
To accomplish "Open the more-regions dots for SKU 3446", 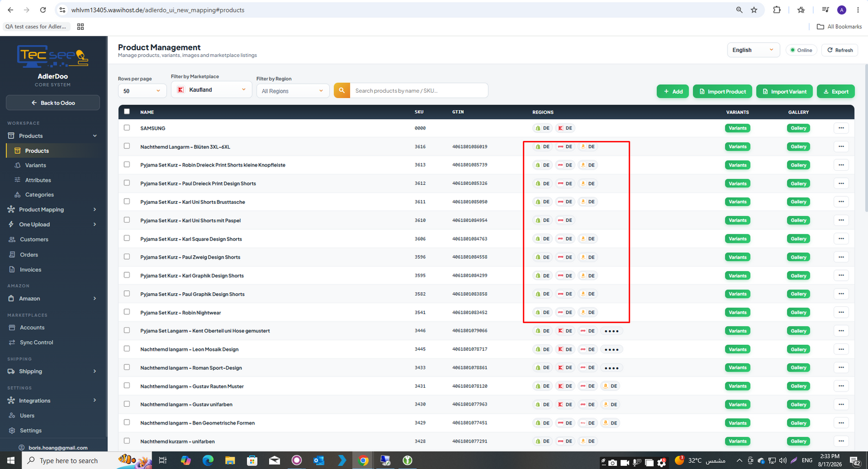I will tap(611, 331).
